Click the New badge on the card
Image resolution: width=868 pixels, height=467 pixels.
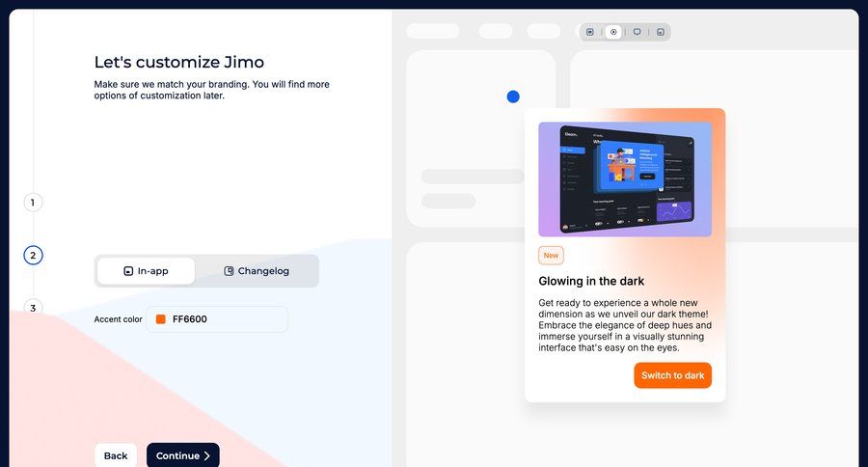coord(551,256)
